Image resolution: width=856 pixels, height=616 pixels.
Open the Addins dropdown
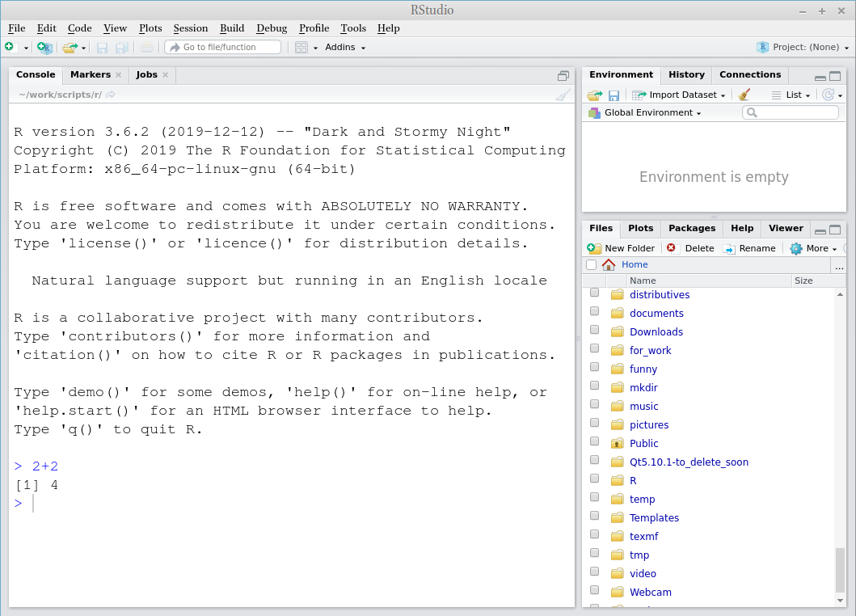tap(345, 48)
